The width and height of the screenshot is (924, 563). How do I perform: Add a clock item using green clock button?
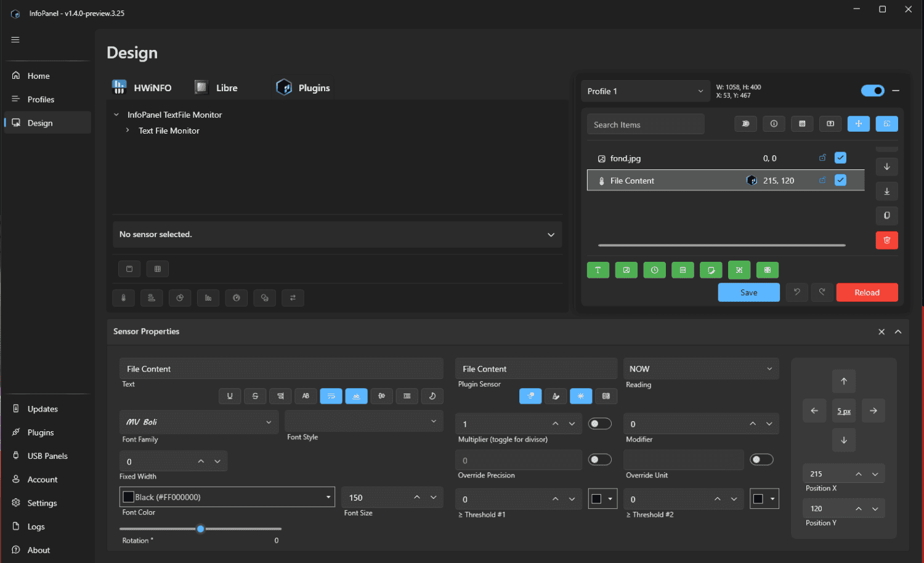(x=654, y=270)
